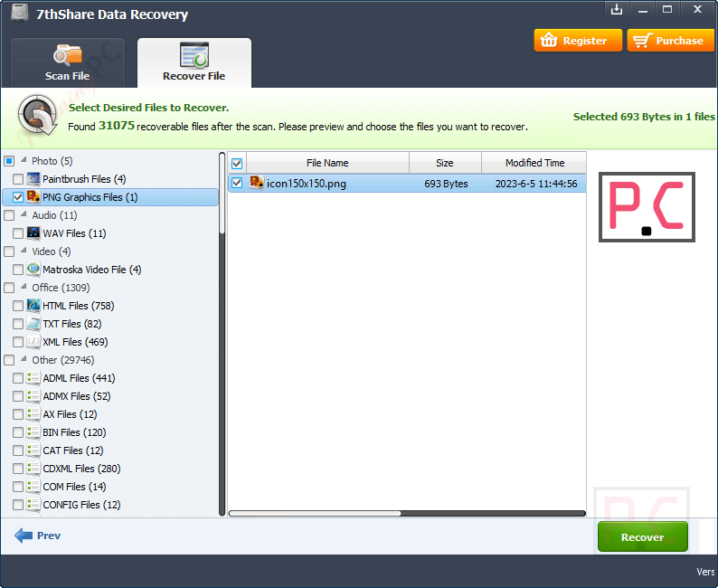Collapse the Audio tree node
The height and width of the screenshot is (588, 718).
(x=24, y=213)
